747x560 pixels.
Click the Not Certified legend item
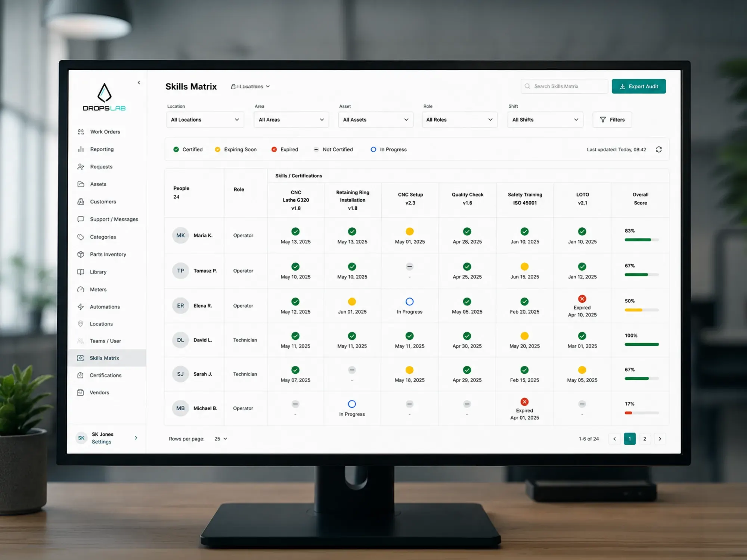333,149
